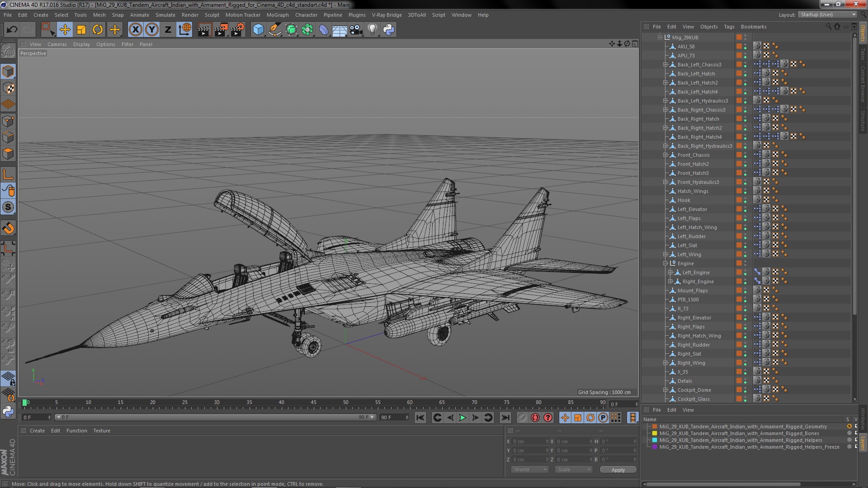Viewport: 868px width, 488px height.
Task: Open the Scale mode dropdown
Action: (x=573, y=469)
